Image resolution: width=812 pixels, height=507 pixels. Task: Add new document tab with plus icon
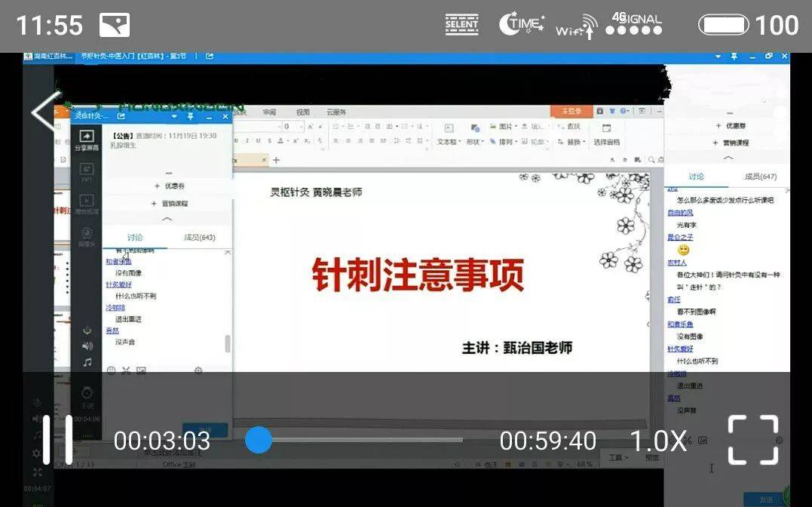click(276, 160)
